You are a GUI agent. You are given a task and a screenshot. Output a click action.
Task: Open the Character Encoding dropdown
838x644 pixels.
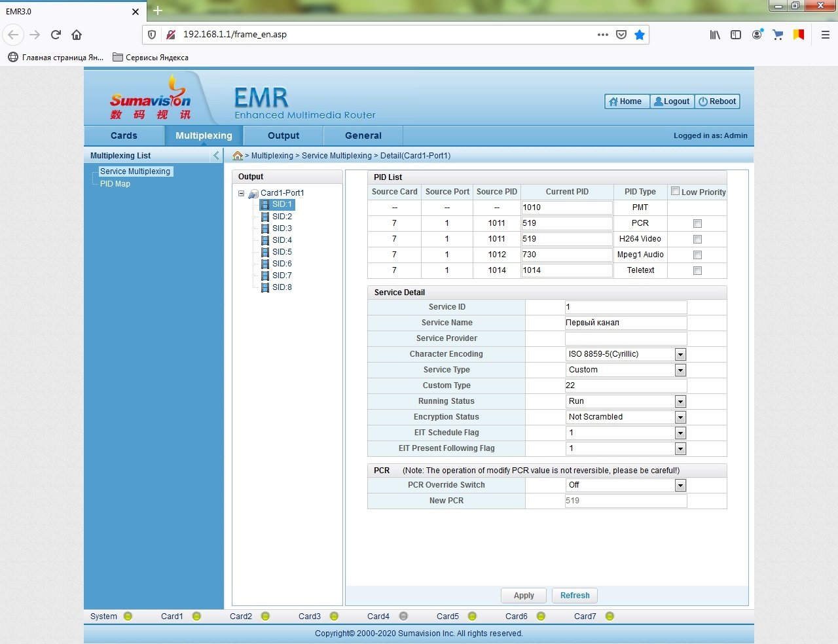click(x=680, y=355)
